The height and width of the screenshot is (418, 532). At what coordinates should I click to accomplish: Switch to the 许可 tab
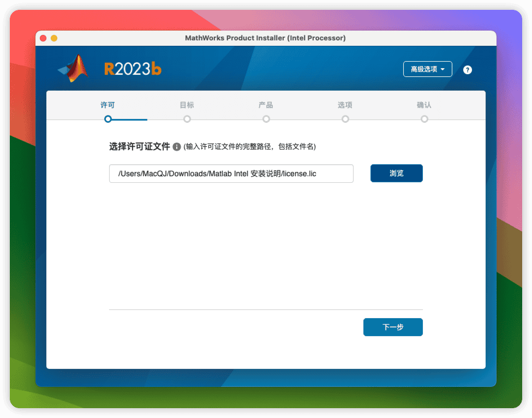click(107, 105)
